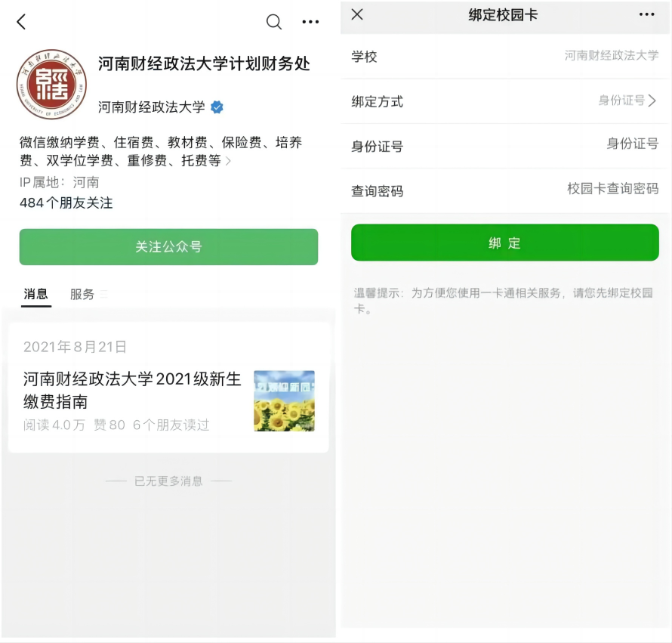This screenshot has width=672, height=643.
Task: Tap the 已无更多消息 footer text
Action: tap(168, 481)
